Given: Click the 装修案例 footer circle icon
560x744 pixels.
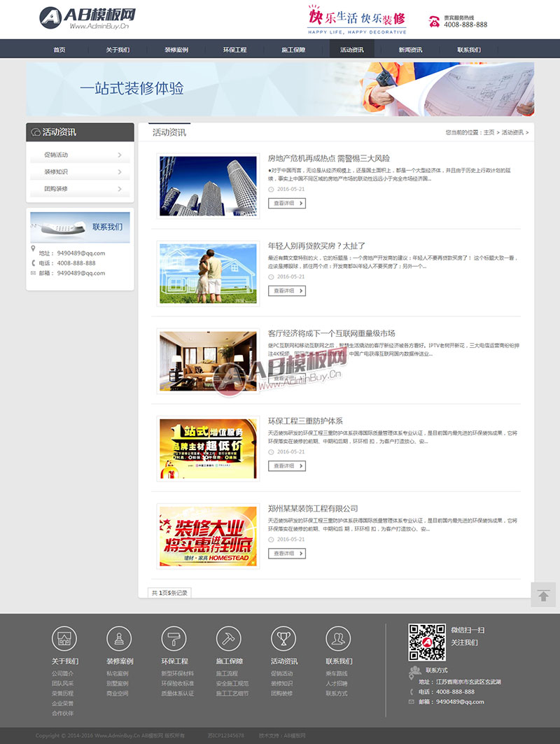Looking at the screenshot, I should [119, 638].
